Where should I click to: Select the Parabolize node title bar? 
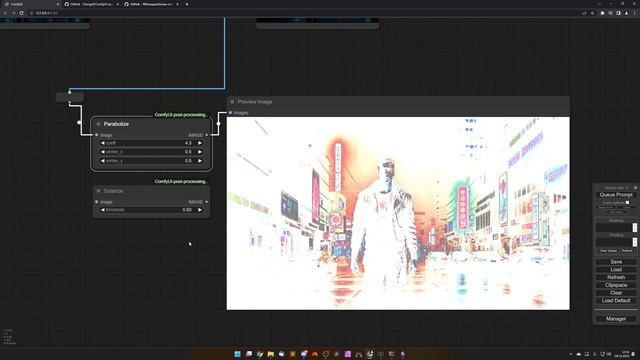[x=151, y=124]
